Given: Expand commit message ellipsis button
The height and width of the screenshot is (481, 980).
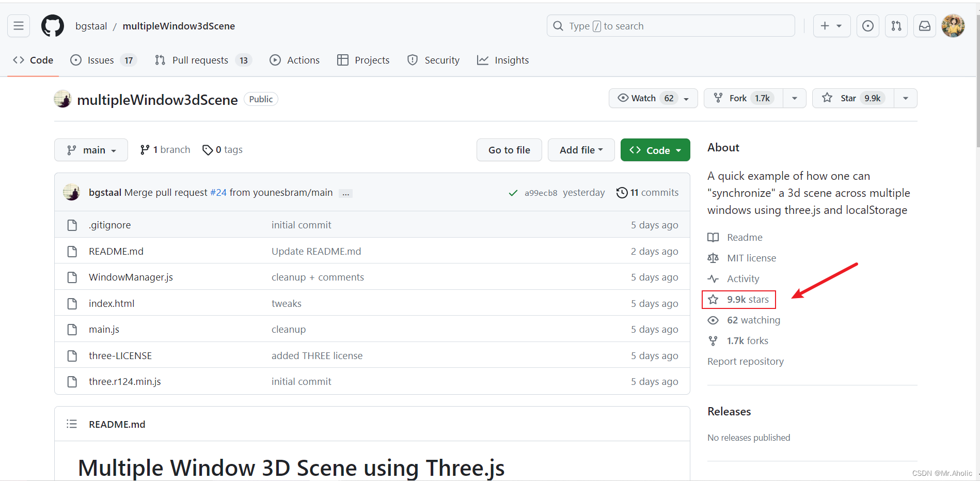Looking at the screenshot, I should point(346,193).
